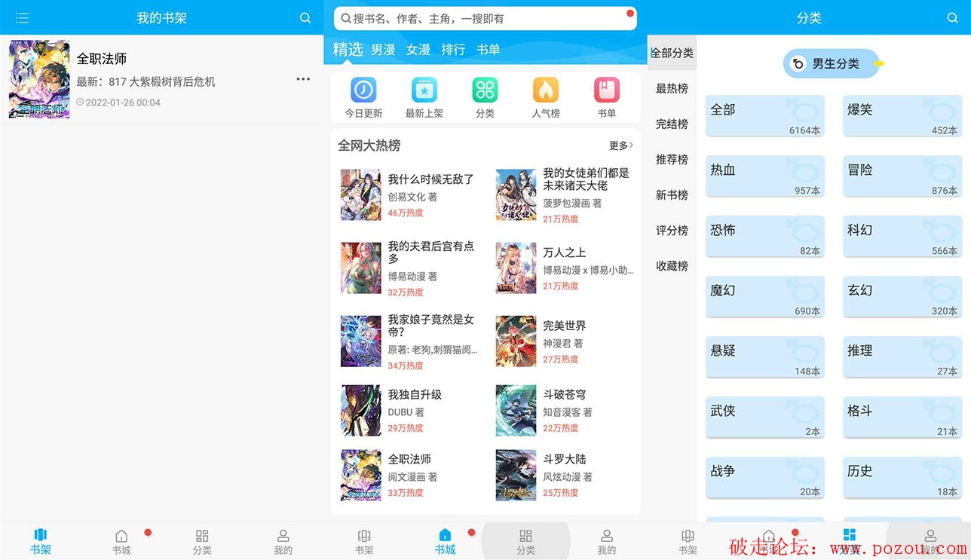Open the 武侠 category
The image size is (971, 560).
(x=765, y=419)
